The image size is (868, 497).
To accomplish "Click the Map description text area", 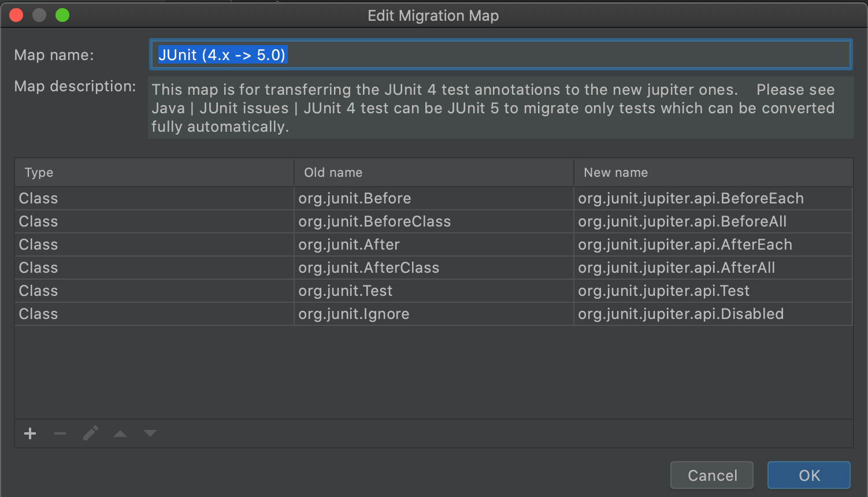I will point(500,108).
